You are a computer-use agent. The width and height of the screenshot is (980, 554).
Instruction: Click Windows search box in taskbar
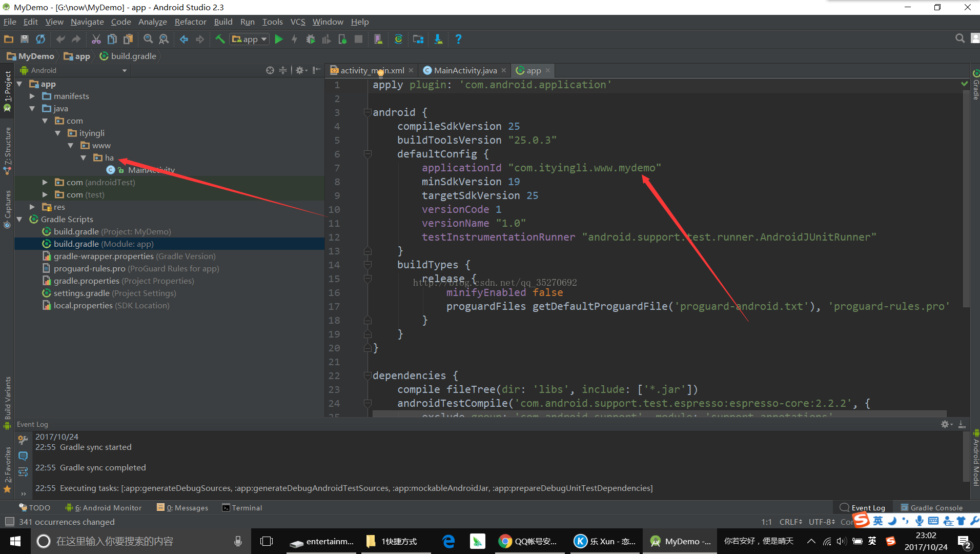point(140,541)
